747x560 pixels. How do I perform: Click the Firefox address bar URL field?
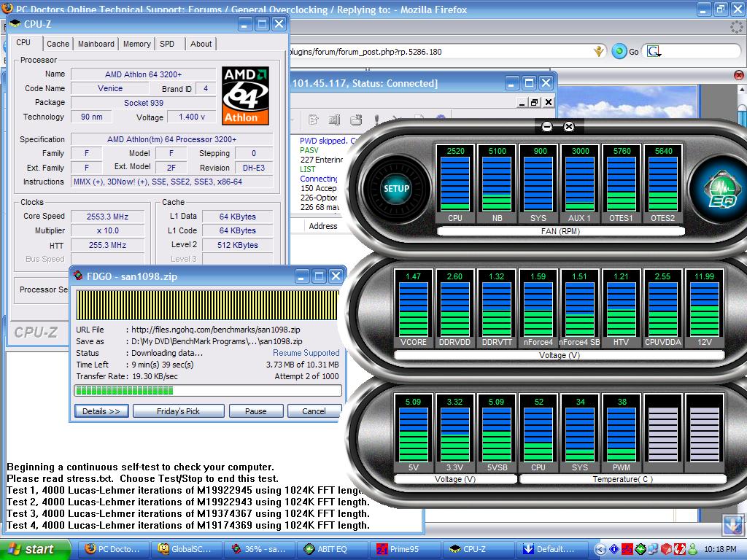[438, 52]
